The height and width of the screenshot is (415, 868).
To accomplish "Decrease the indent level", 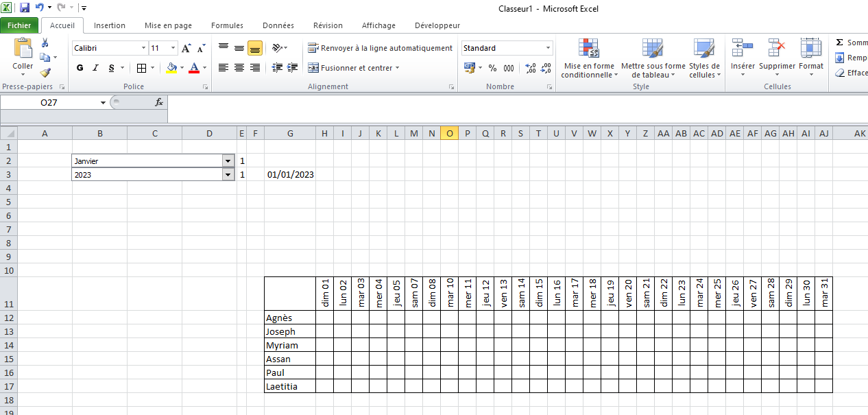I will 277,67.
